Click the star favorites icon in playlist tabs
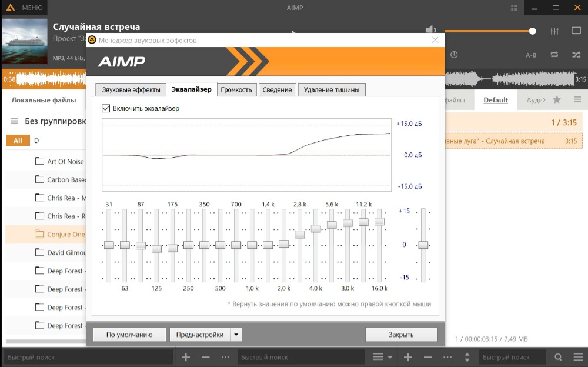588x367 pixels. [557, 99]
